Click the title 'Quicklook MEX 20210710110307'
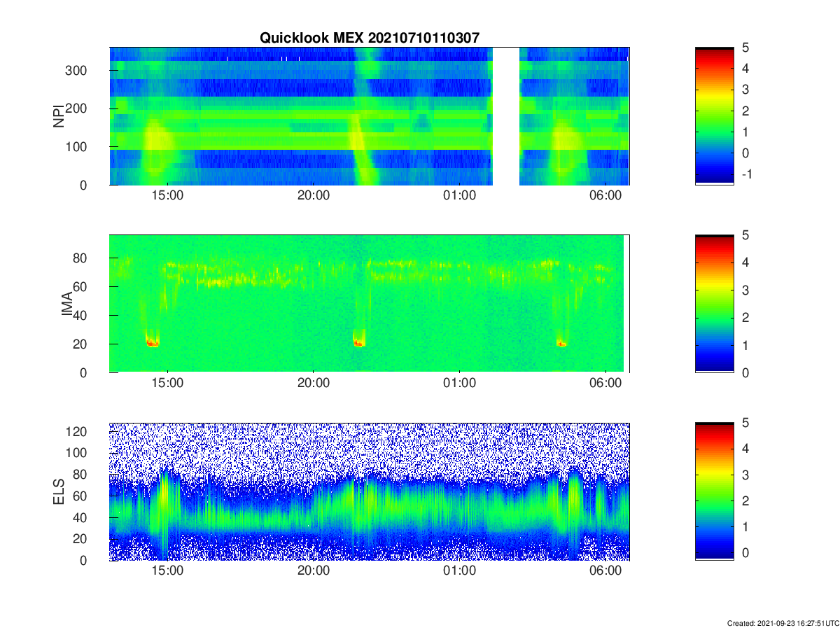Viewport: 840px width, 630px height. pos(370,38)
